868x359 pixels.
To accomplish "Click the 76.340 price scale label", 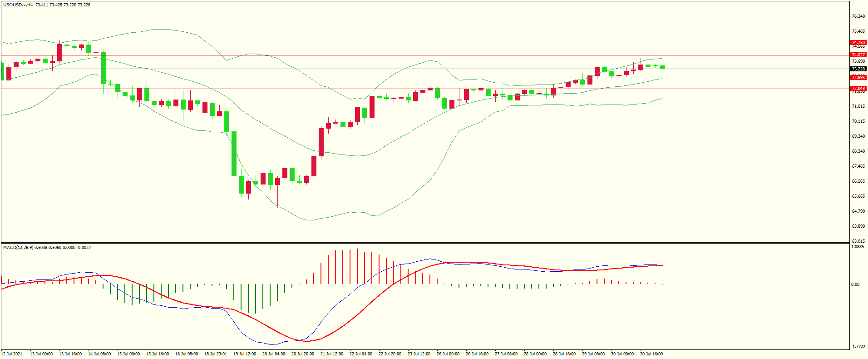I will click(858, 16).
